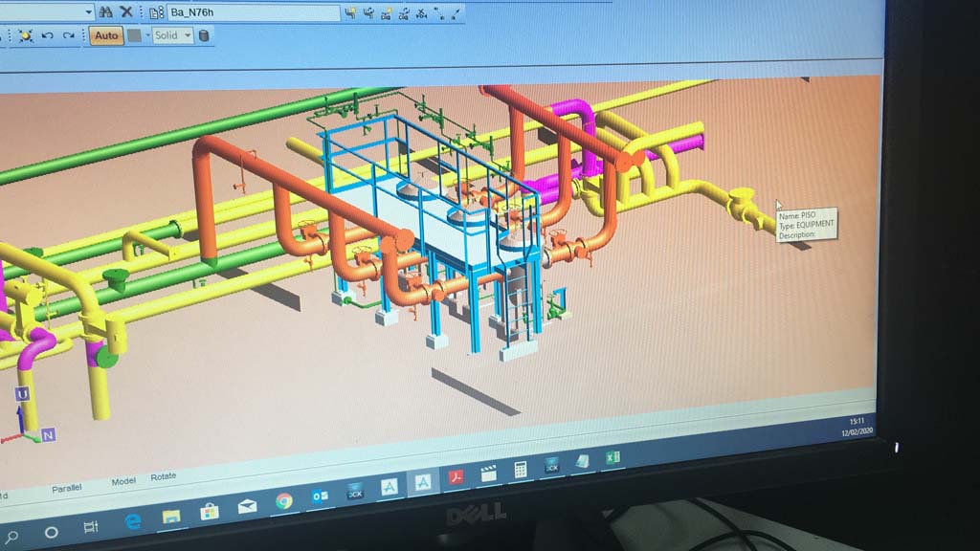Click the Cortana circle on taskbar

[x=52, y=532]
